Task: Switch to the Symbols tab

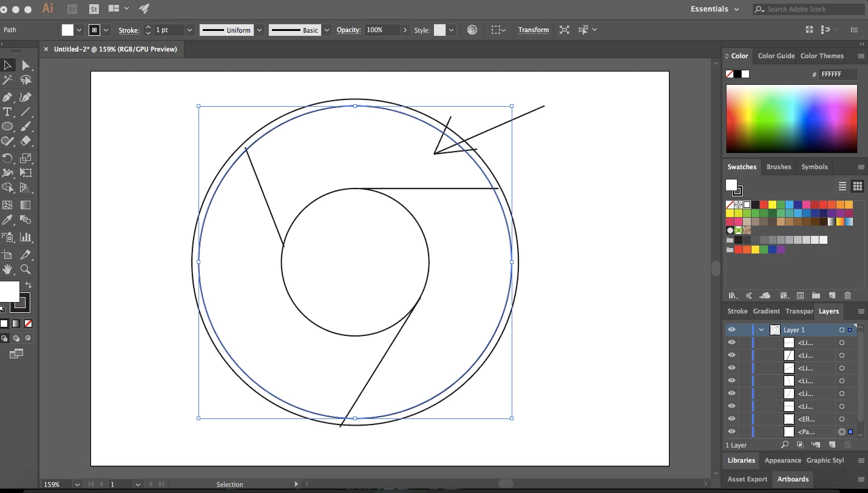Action: (814, 167)
